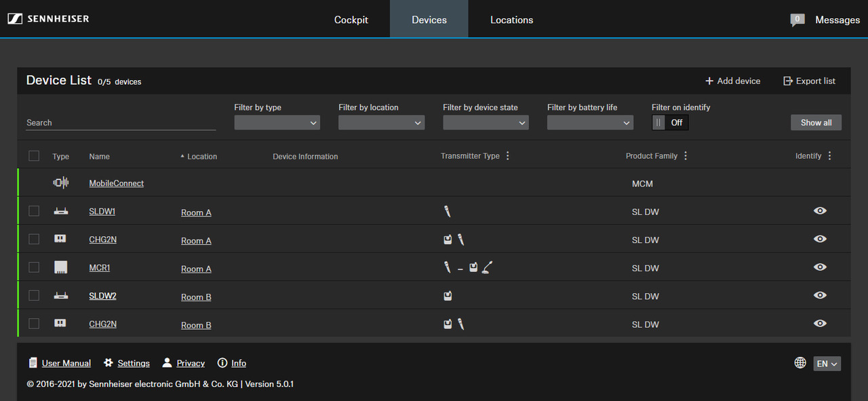Identify the SLDW1 device via eye icon
Screen dimensions: 868x401
[x=820, y=211]
